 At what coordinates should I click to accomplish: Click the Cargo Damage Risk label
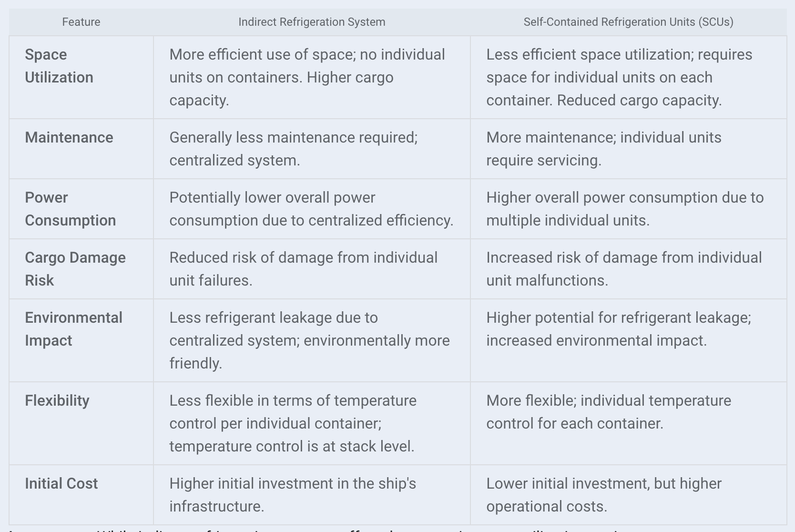pyautogui.click(x=75, y=269)
